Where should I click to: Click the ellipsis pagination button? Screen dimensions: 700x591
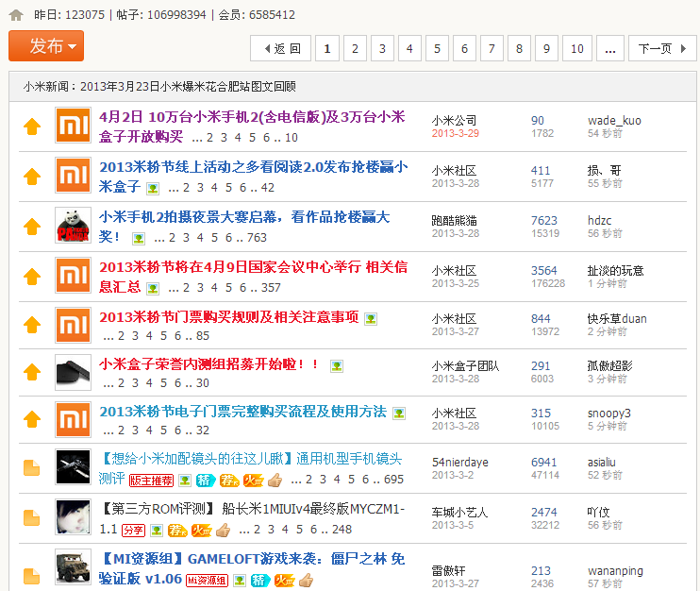609,48
